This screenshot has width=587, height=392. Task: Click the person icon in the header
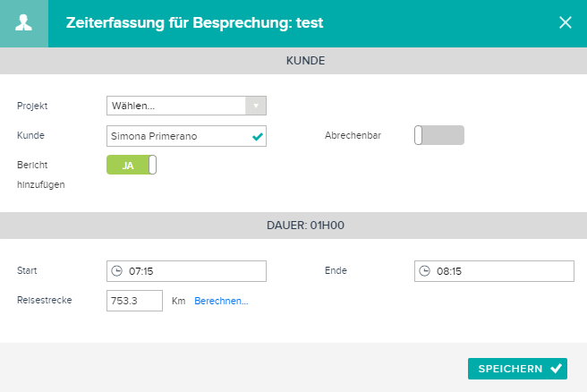pos(23,23)
